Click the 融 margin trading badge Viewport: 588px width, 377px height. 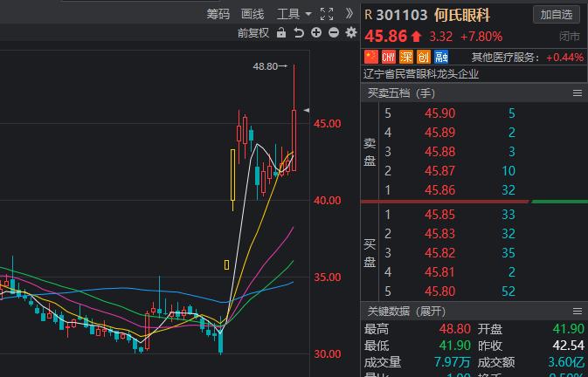click(441, 57)
